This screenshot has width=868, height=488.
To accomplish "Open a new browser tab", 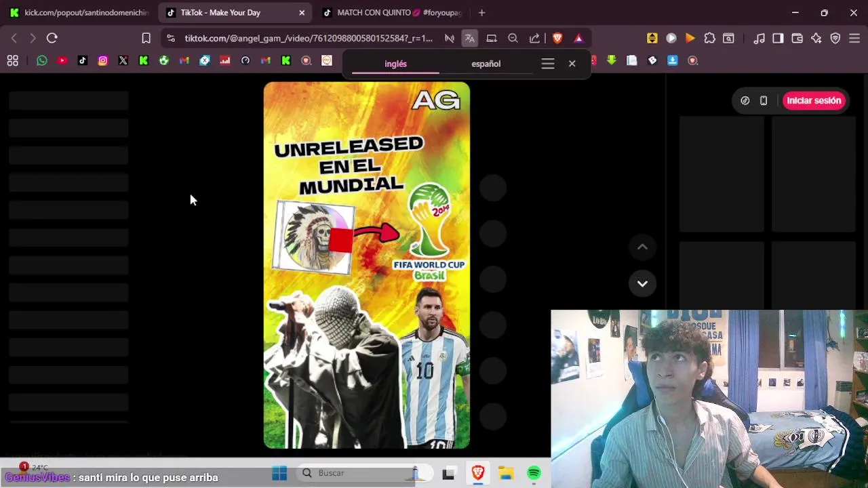I will [481, 12].
